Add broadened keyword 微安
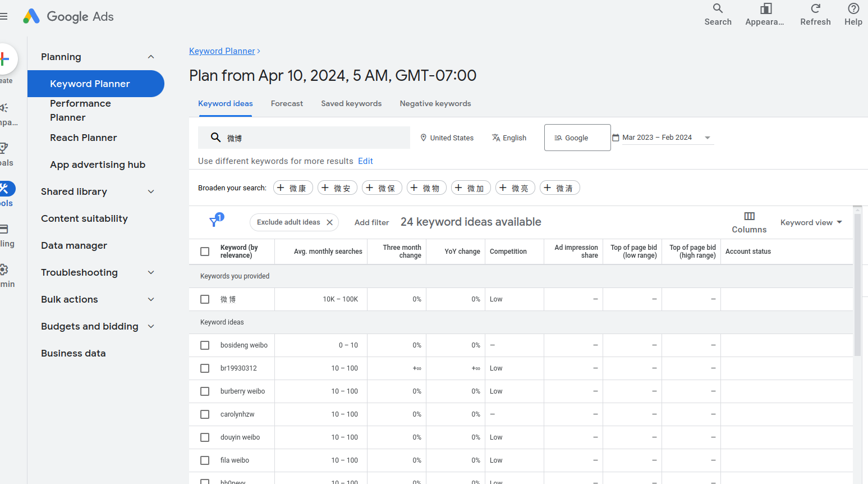The width and height of the screenshot is (868, 484). (x=337, y=188)
